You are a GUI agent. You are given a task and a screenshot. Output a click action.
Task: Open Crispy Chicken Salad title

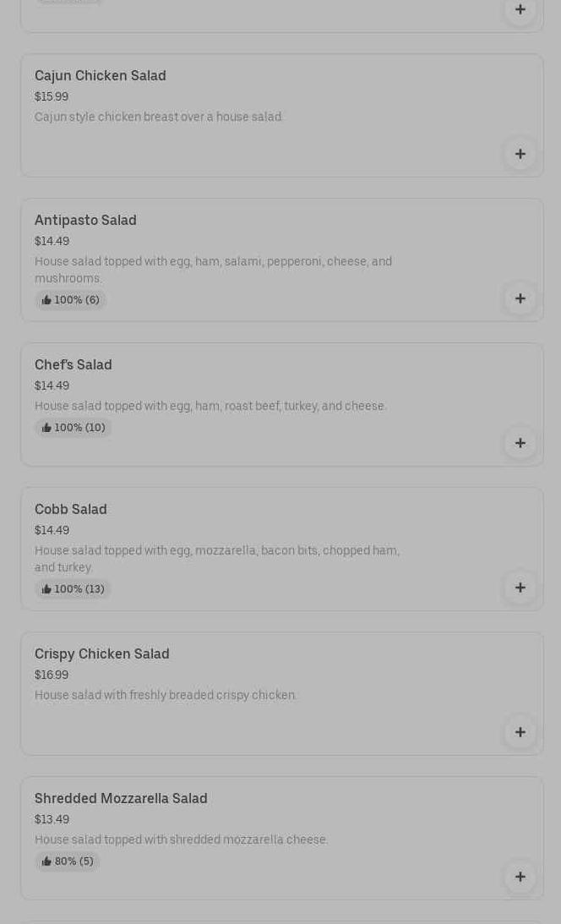point(102,654)
